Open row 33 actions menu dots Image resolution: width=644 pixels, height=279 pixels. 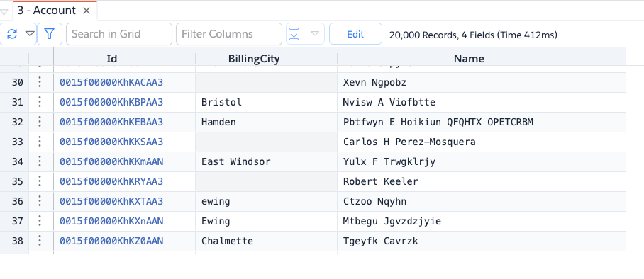(x=40, y=142)
